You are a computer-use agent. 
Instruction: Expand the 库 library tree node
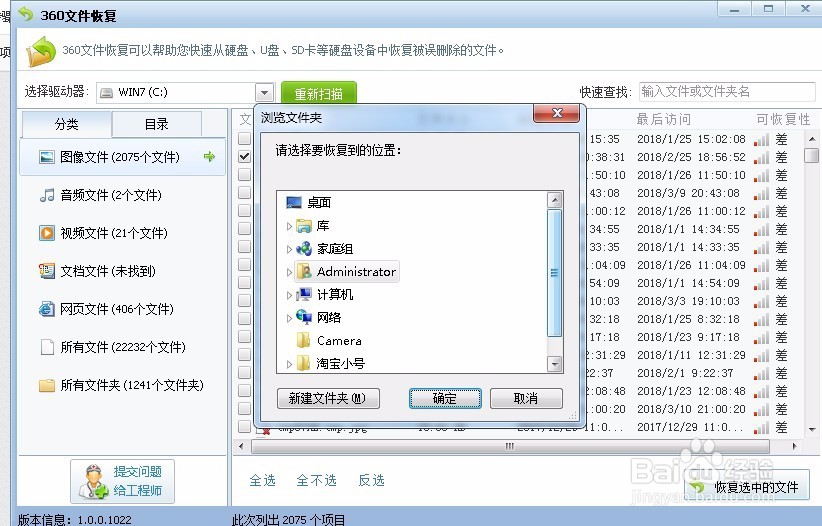(x=289, y=226)
